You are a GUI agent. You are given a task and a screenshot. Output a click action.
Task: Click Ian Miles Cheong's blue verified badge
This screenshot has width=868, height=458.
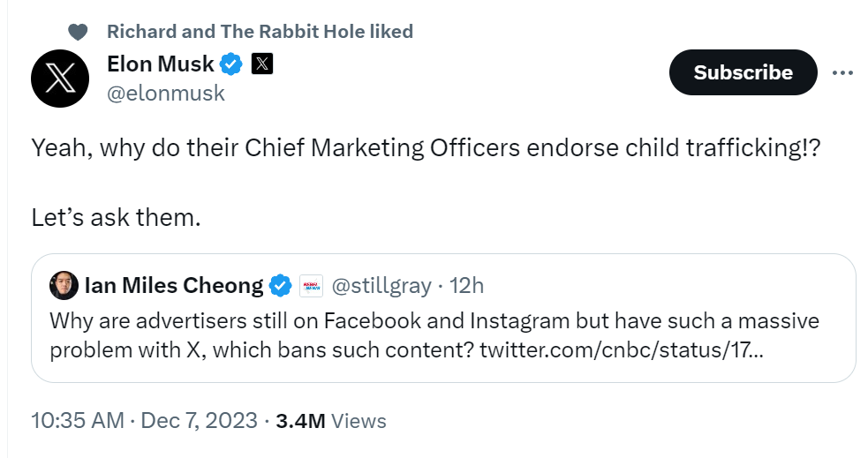click(x=280, y=286)
